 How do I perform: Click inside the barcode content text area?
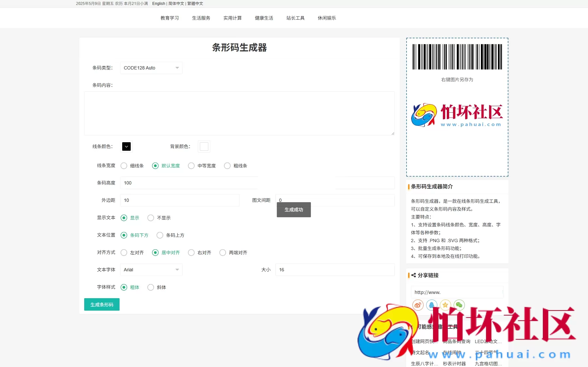pos(239,113)
